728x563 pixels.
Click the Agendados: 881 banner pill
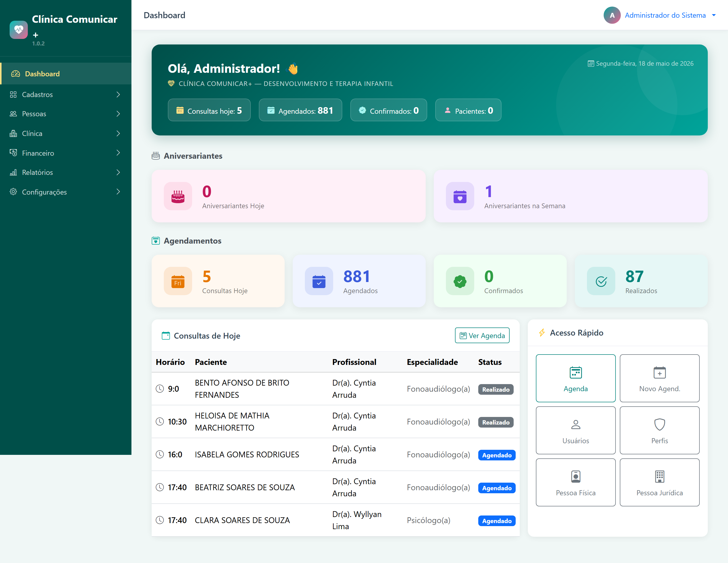pyautogui.click(x=300, y=110)
